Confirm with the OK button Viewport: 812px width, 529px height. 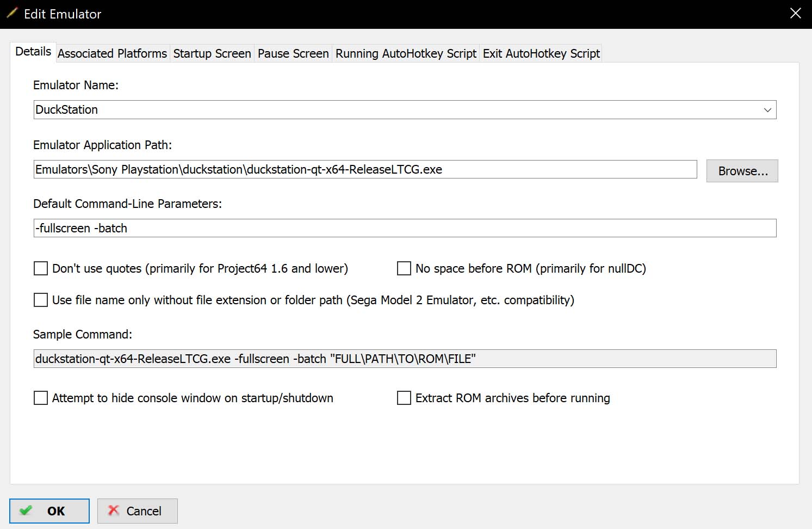point(49,511)
